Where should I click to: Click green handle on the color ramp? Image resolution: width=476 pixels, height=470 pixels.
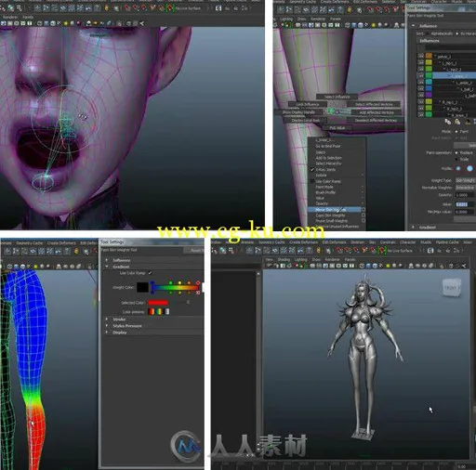171,283
